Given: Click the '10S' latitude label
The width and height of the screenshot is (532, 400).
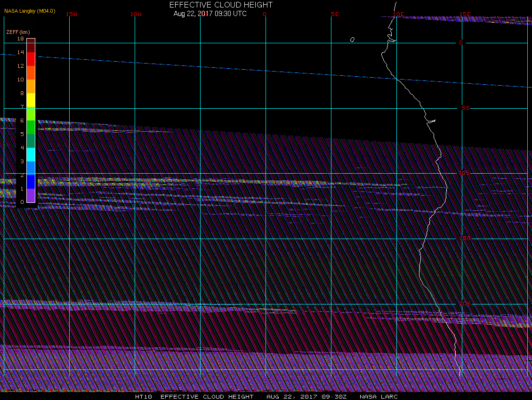Looking at the screenshot, I should click(x=465, y=173).
